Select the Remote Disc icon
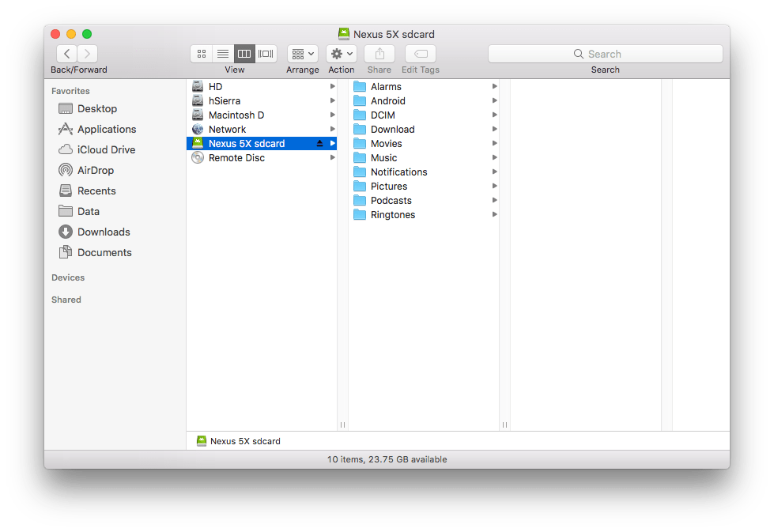 198,158
